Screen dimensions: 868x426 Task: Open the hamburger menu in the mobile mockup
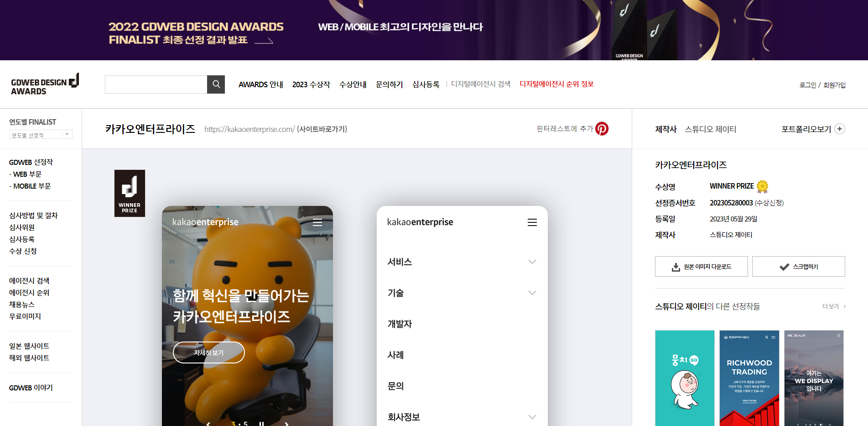[317, 222]
